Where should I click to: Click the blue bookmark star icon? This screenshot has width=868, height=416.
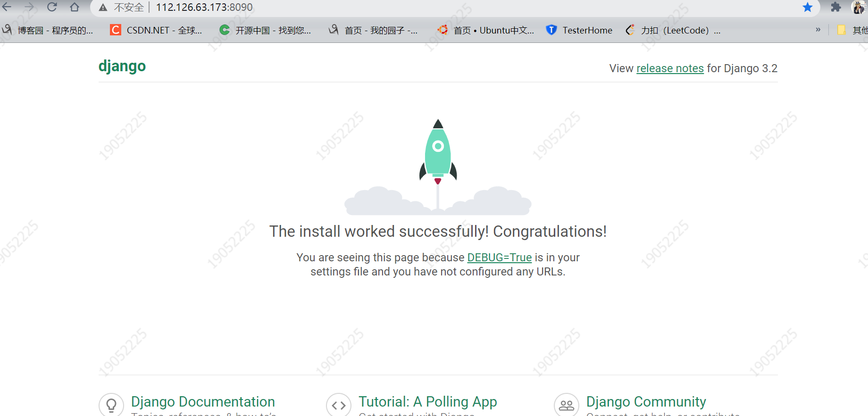(x=808, y=7)
